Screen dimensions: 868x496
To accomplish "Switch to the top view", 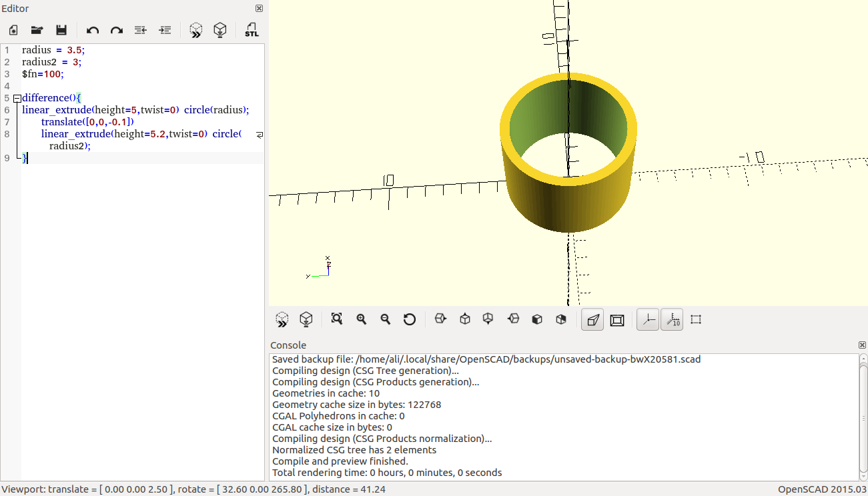I will pyautogui.click(x=464, y=319).
